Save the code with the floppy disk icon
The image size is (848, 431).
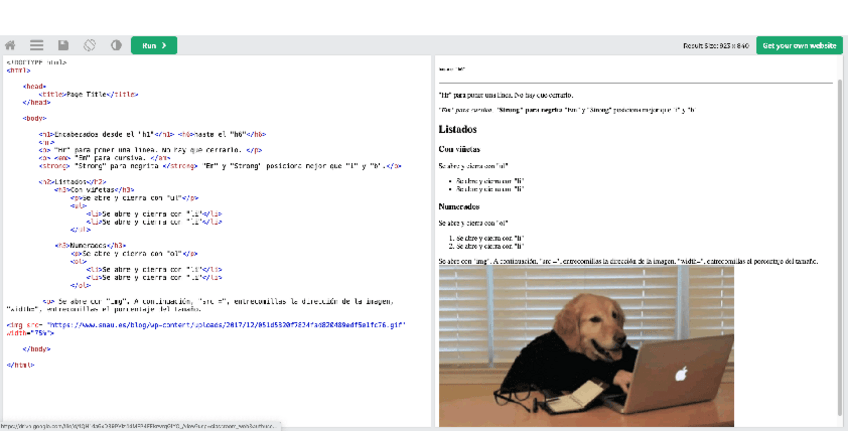[63, 45]
